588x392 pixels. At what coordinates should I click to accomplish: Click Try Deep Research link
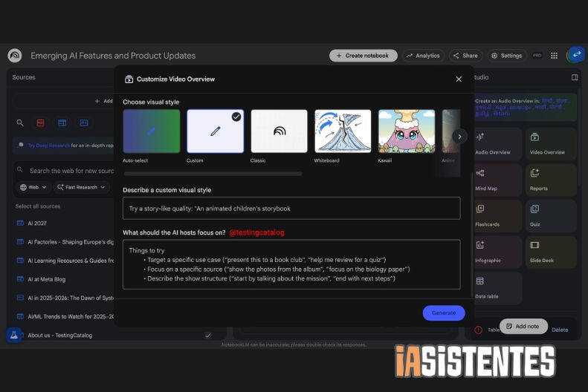click(49, 146)
